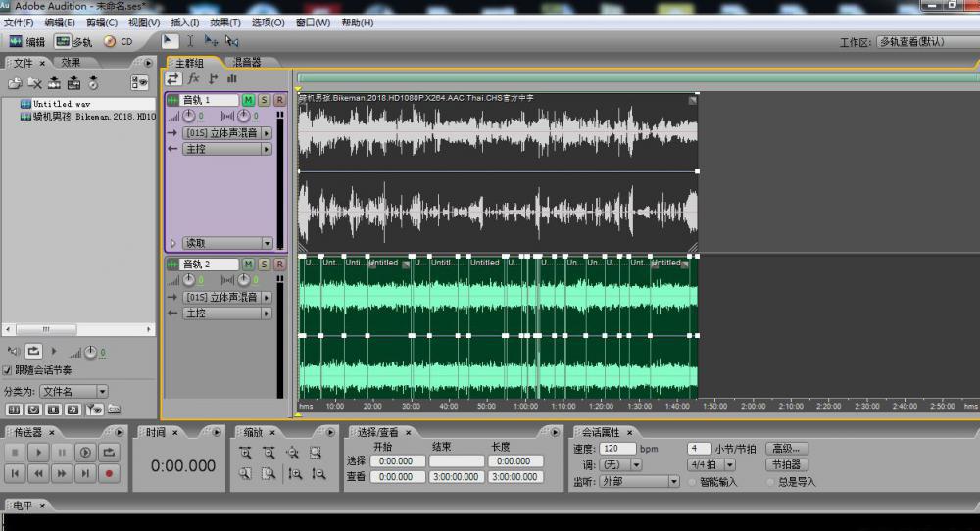Click Zoom Out Horizontally
Screen dimensions: 980x531
click(x=269, y=453)
